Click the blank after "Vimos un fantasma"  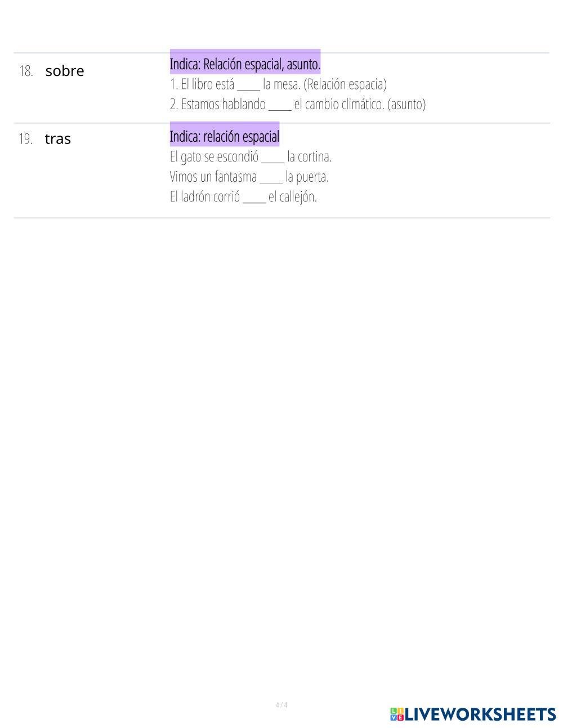click(x=271, y=177)
